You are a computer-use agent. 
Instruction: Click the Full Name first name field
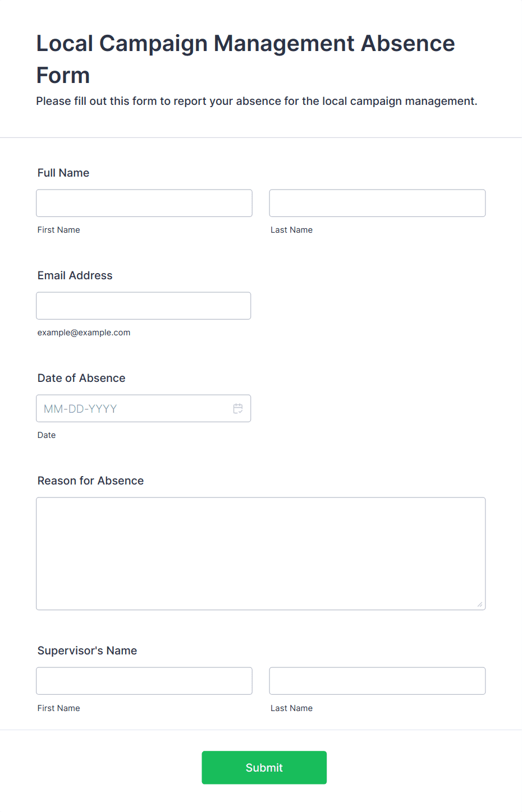[144, 203]
